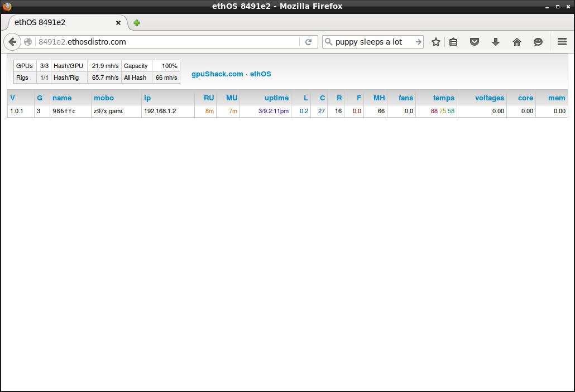Click the IP address 192.168.1.2
This screenshot has width=575, height=392.
coord(160,111)
